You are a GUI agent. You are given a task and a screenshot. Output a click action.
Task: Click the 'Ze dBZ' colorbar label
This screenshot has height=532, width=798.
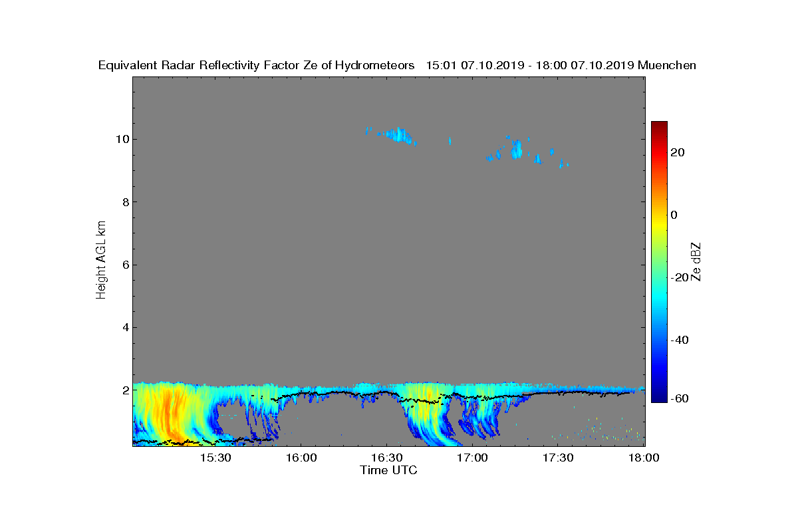point(696,261)
